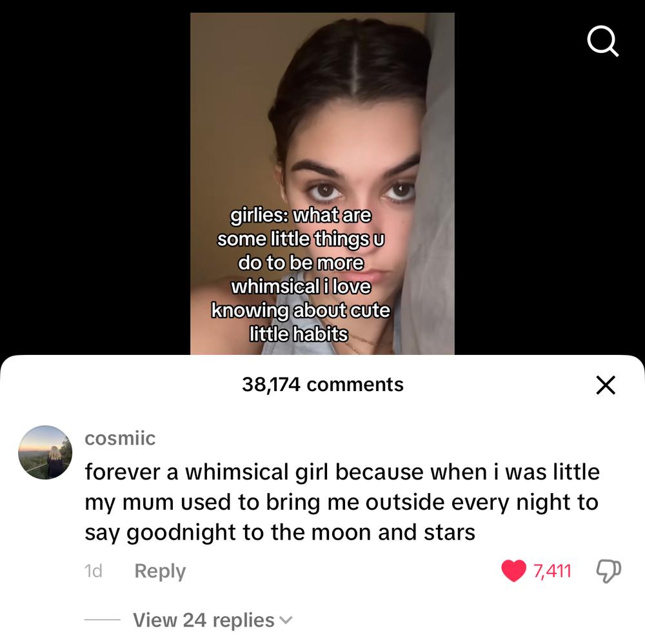Reply to cosmiic's comment
Viewport: 645px width, 644px height.
[160, 571]
